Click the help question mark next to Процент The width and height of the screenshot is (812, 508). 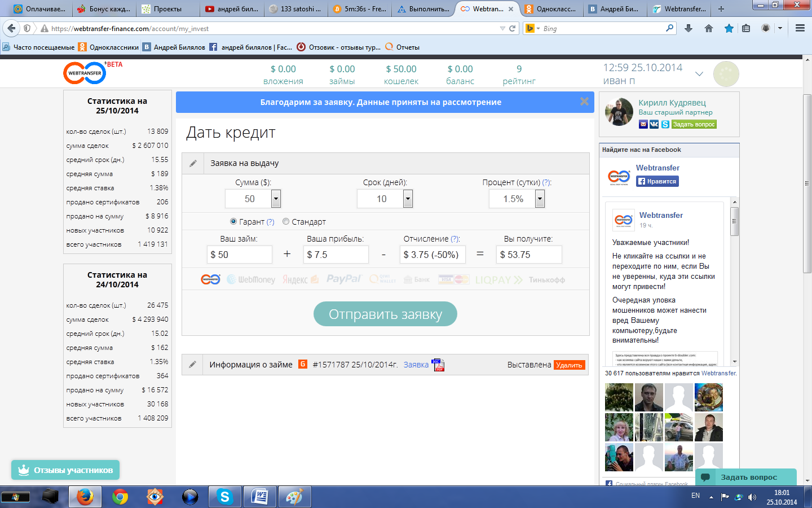[x=546, y=182]
